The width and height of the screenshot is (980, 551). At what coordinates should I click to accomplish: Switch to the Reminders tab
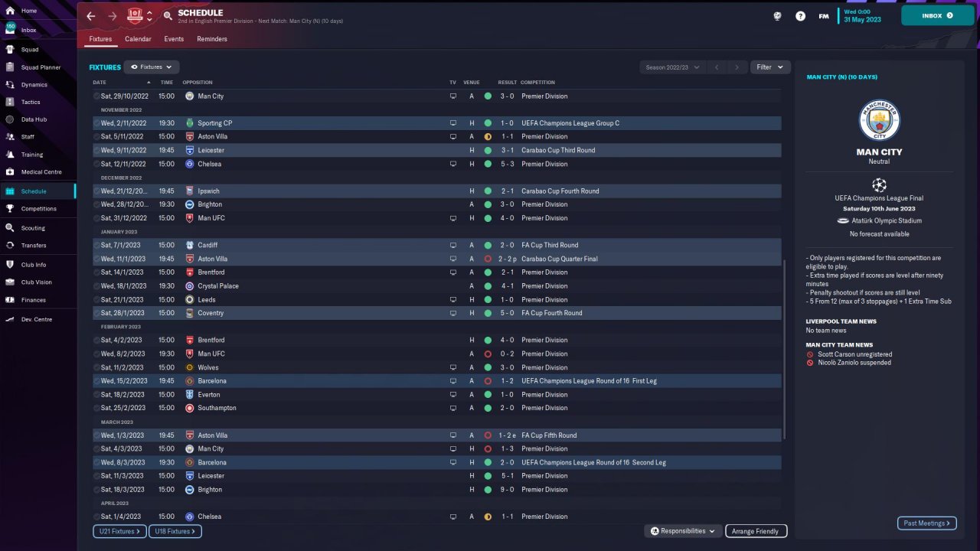(212, 39)
